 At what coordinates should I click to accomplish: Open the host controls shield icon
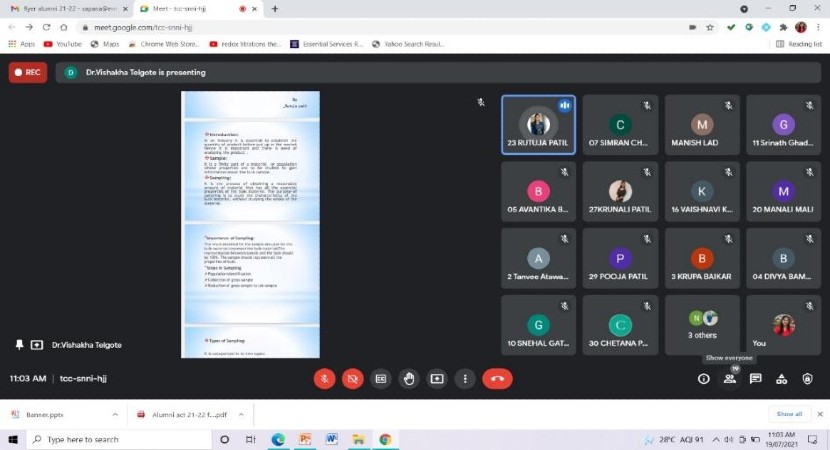pos(808,379)
